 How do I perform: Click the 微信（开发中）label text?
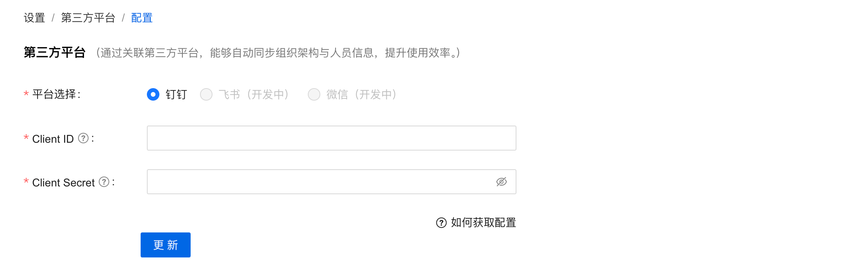click(362, 94)
